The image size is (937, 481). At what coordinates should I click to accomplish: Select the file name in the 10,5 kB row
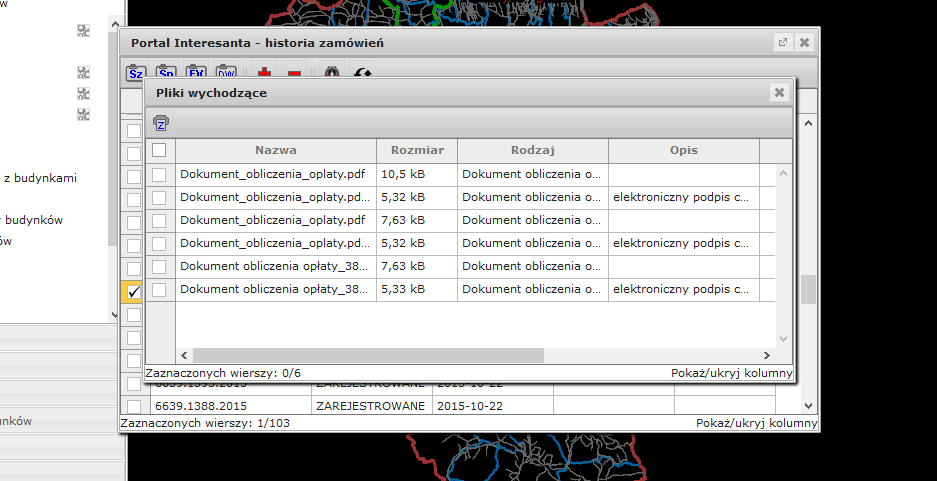(275, 174)
